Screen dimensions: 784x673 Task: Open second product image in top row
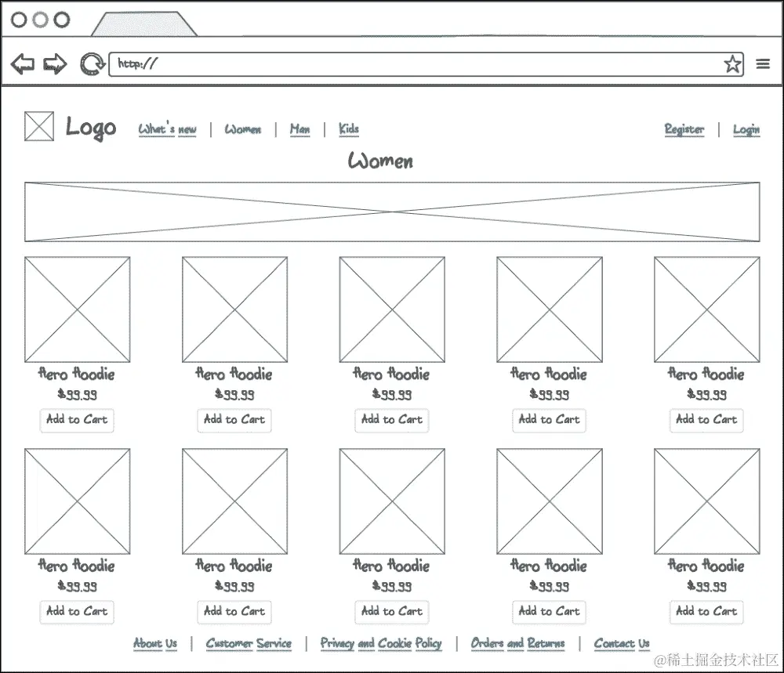pos(234,309)
